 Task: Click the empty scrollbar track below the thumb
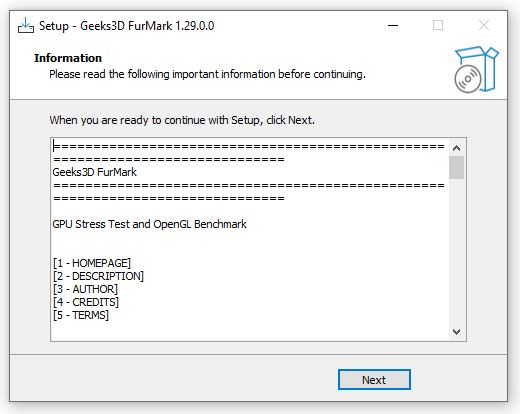(x=456, y=252)
